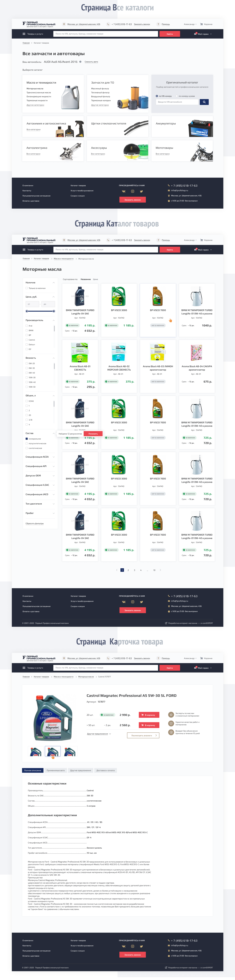Image resolution: width=235 pixels, height=980 pixels.
Task: Check the Aral manufacturer filter
Action: pyautogui.click(x=27, y=326)
